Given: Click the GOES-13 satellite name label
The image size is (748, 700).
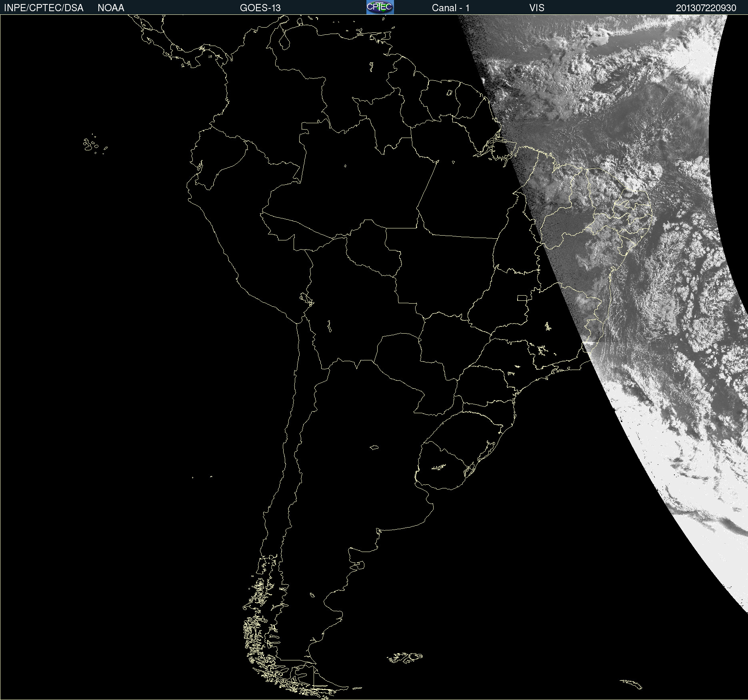Looking at the screenshot, I should 260,8.
